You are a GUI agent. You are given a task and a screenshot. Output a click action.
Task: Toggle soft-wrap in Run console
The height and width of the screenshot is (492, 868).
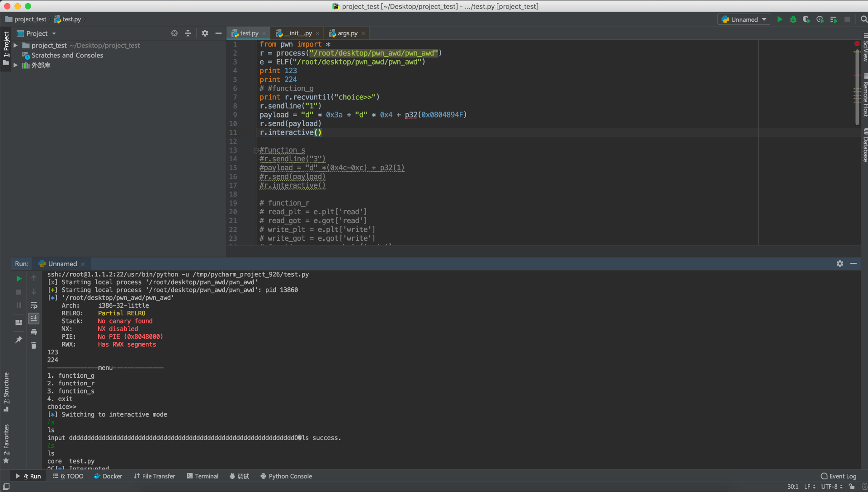click(33, 305)
